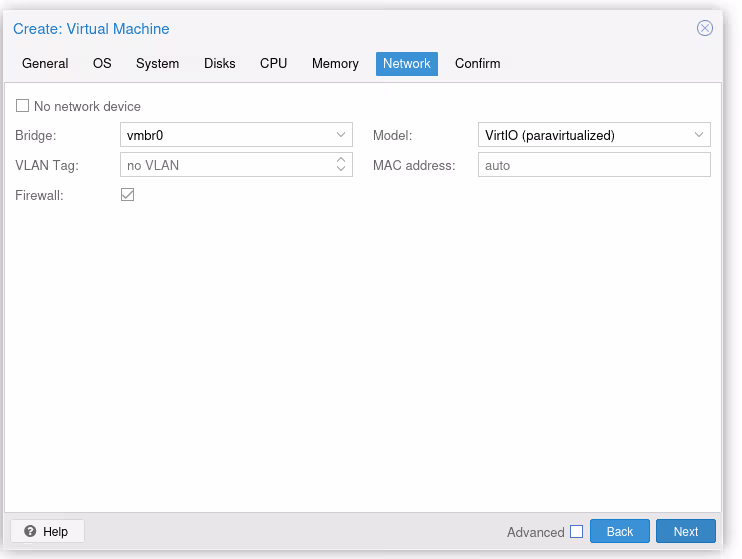Decrease the VLAN Tag spinner value
This screenshot has height=559, width=742.
point(341,170)
